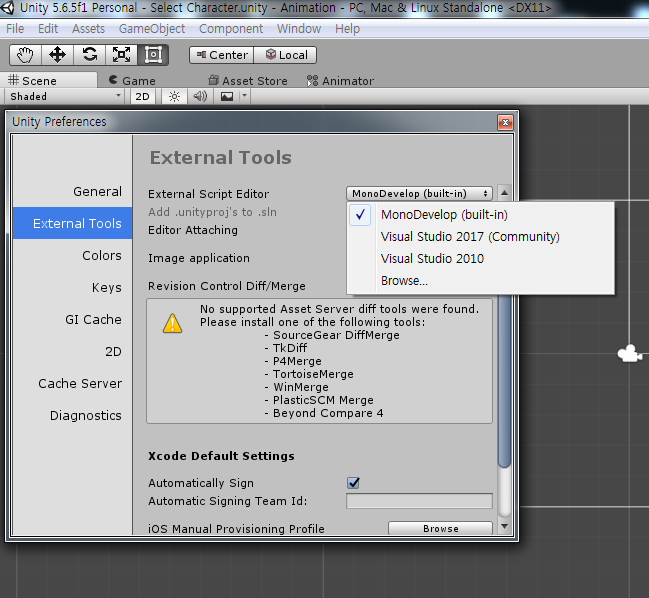Toggle 2D scene view mode
649x598 pixels.
tap(142, 96)
